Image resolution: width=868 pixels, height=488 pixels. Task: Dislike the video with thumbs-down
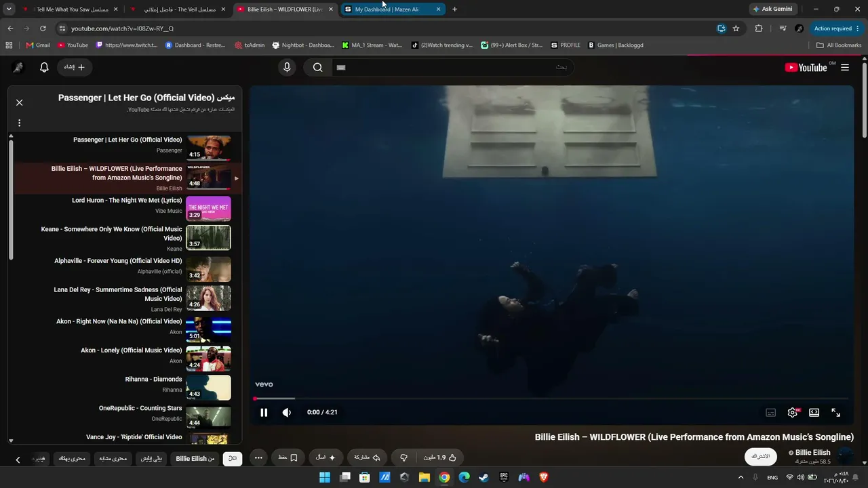tap(403, 457)
